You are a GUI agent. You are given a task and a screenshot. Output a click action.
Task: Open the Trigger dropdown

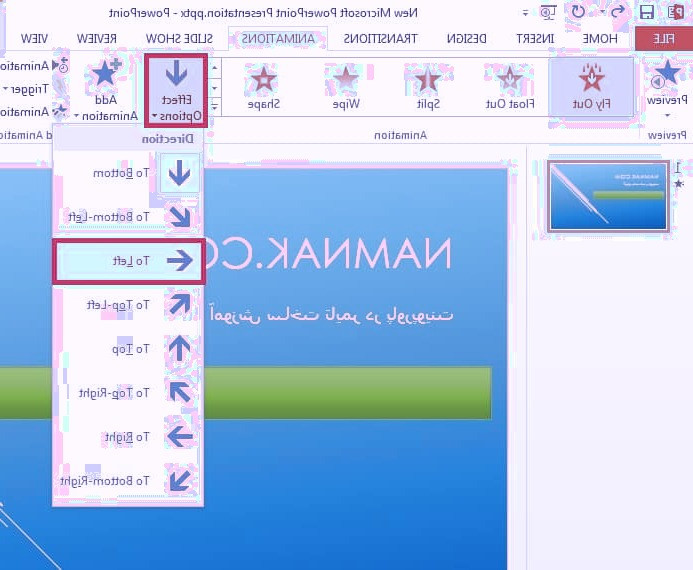[x=20, y=89]
